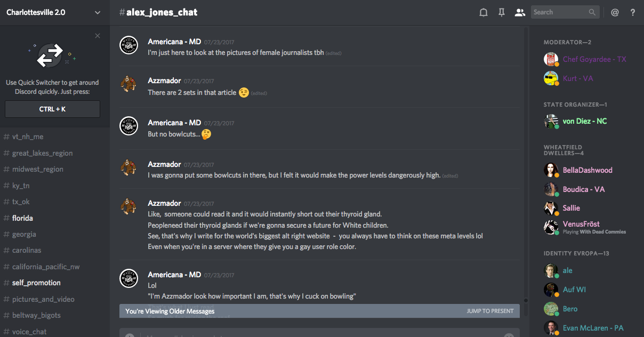Click in the Search field

pyautogui.click(x=560, y=12)
